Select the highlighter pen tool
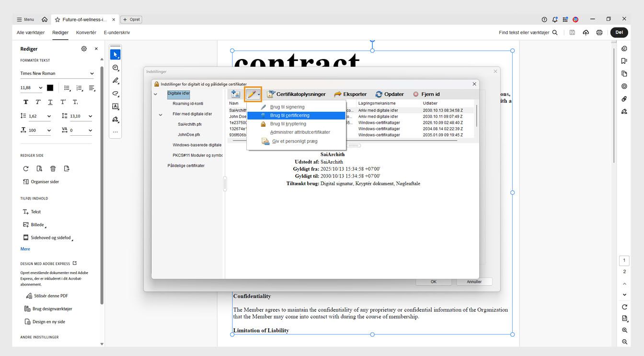Viewport: 644px width, 356px height. pos(115,81)
